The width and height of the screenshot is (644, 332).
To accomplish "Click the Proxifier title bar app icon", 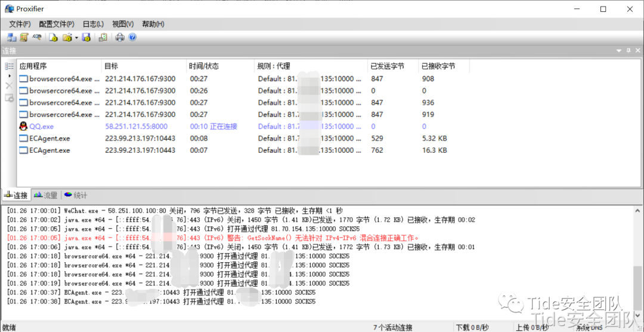I will 10,9.
